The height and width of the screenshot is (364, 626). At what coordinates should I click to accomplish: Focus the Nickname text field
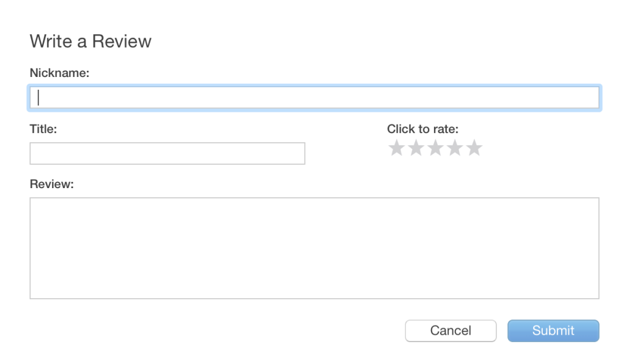pos(314,98)
